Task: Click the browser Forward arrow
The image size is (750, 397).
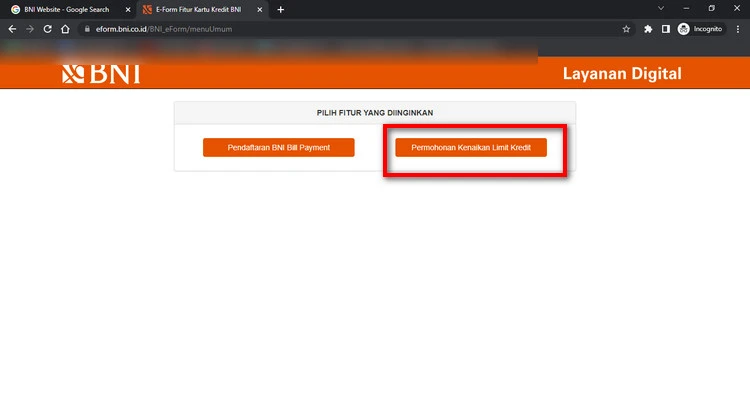Action: (x=30, y=29)
